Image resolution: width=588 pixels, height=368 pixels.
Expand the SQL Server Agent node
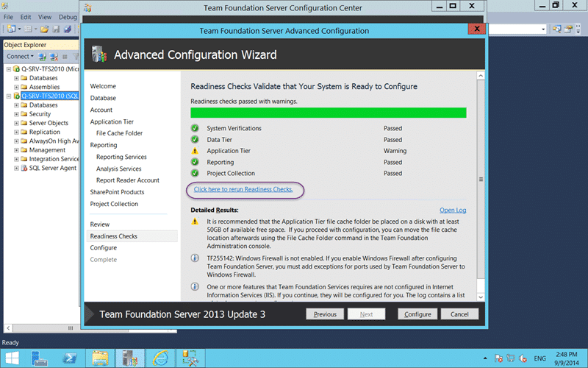tap(16, 169)
